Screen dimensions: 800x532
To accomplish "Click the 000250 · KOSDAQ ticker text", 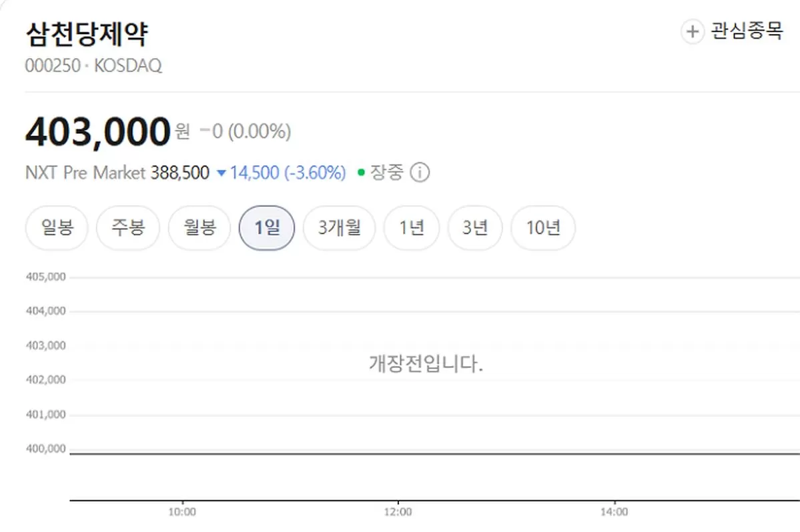I will click(93, 66).
